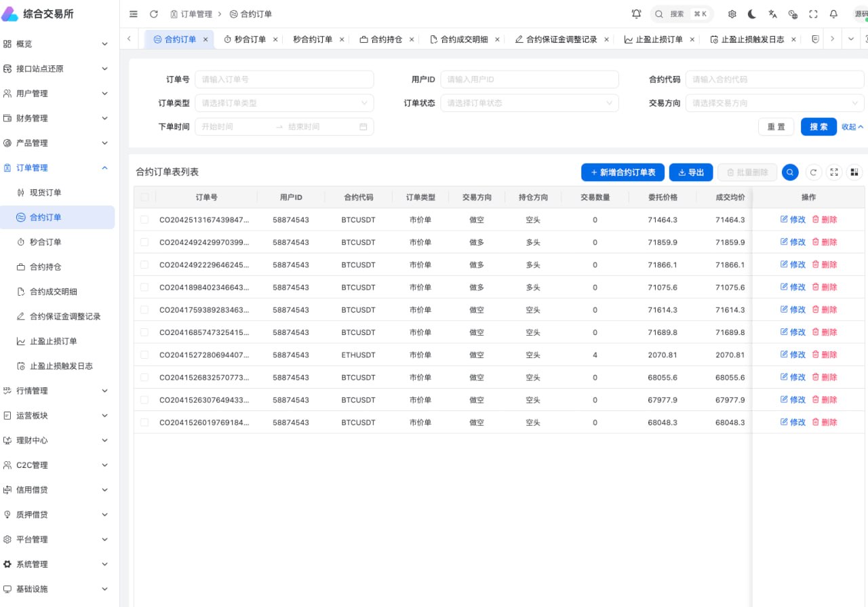Collapse the sidebar with the hamburger icon
The height and width of the screenshot is (607, 868).
(134, 14)
